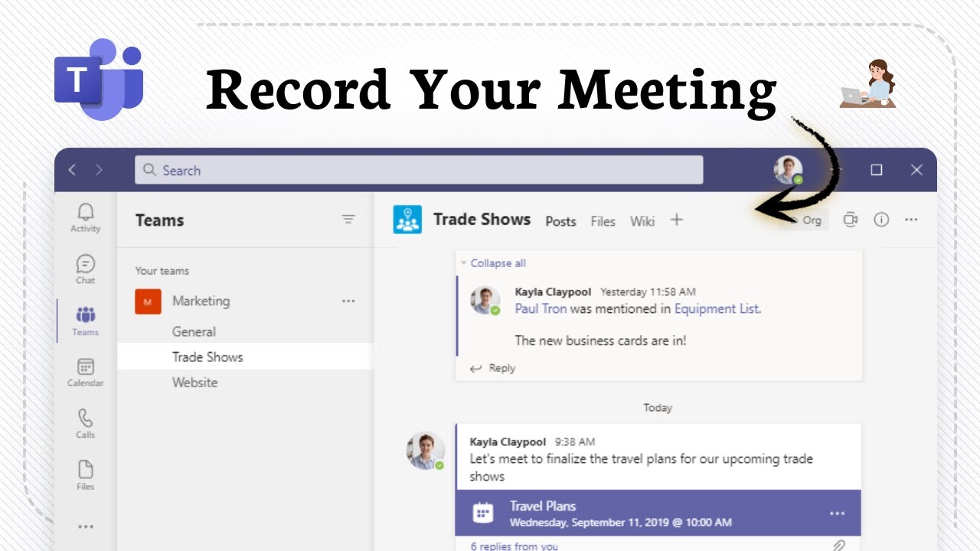980x551 pixels.
Task: Open more apps ellipsis in sidebar
Action: click(86, 527)
